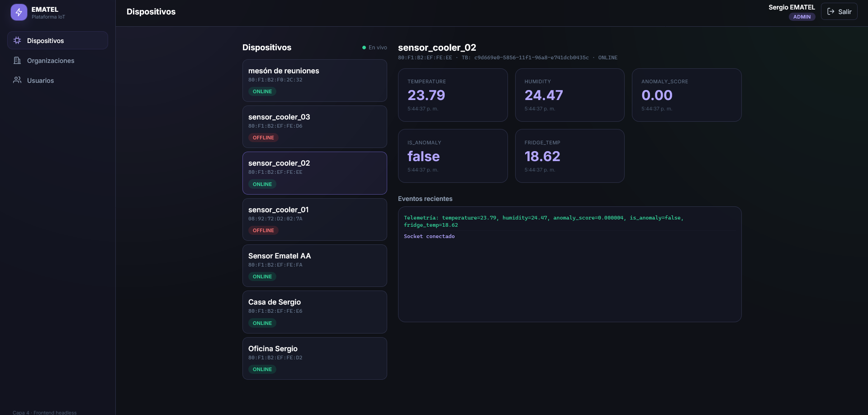The width and height of the screenshot is (868, 415).
Task: Open Usuarios in the sidebar
Action: 57,80
